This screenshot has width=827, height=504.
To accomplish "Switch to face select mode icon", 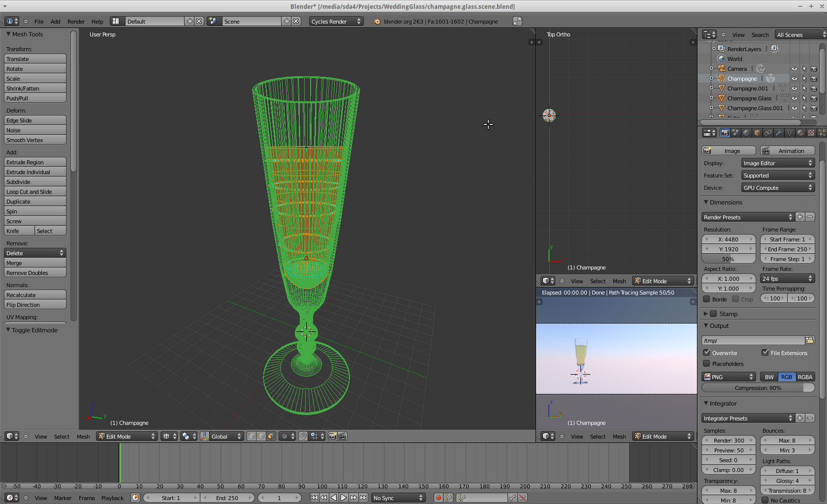I will pos(270,436).
